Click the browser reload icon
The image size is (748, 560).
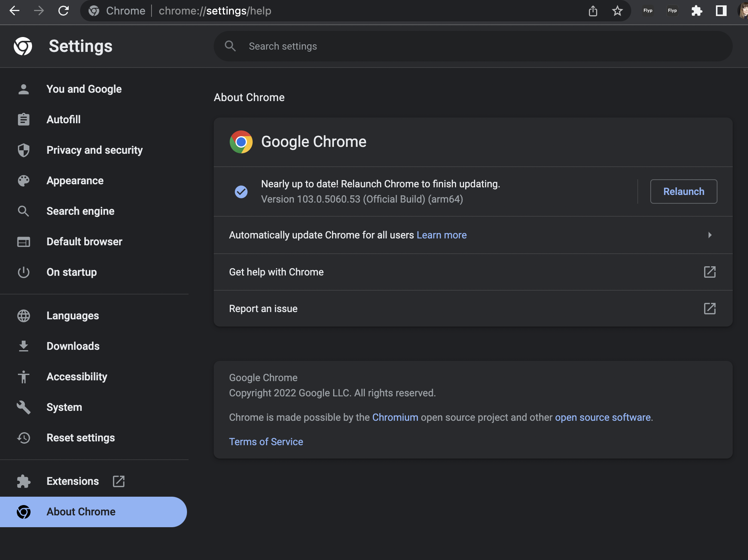[x=63, y=11]
